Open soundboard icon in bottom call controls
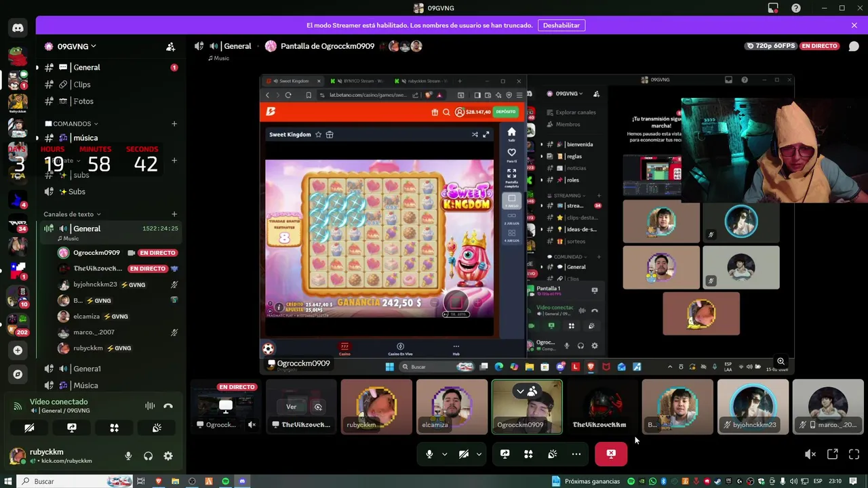The image size is (868, 488). (x=552, y=454)
